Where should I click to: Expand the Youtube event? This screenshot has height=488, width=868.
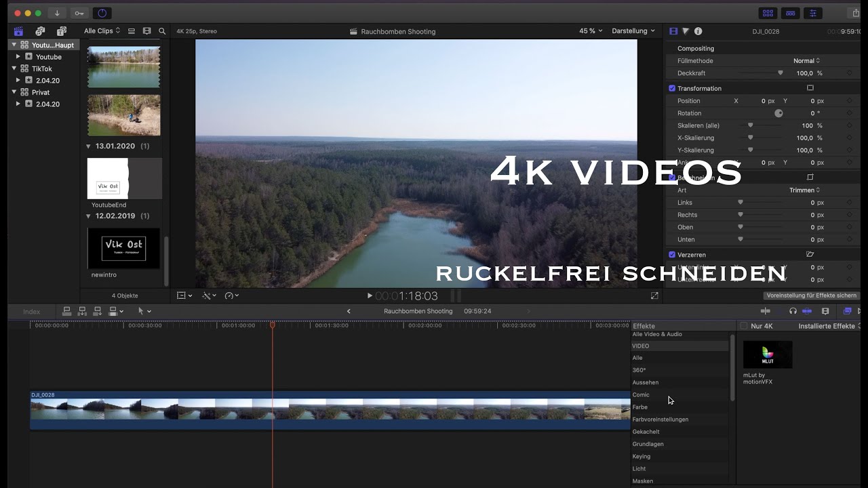tap(18, 57)
